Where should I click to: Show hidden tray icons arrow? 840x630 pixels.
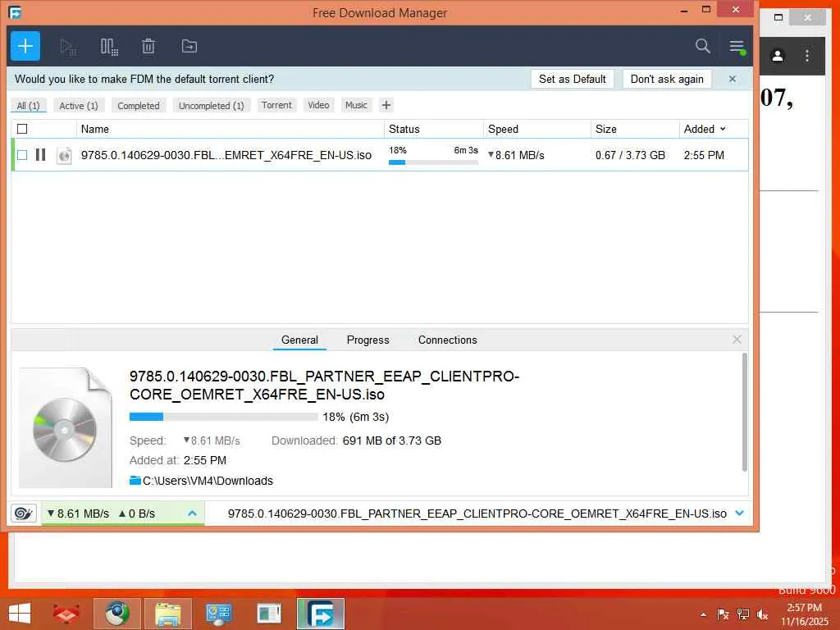click(x=703, y=614)
